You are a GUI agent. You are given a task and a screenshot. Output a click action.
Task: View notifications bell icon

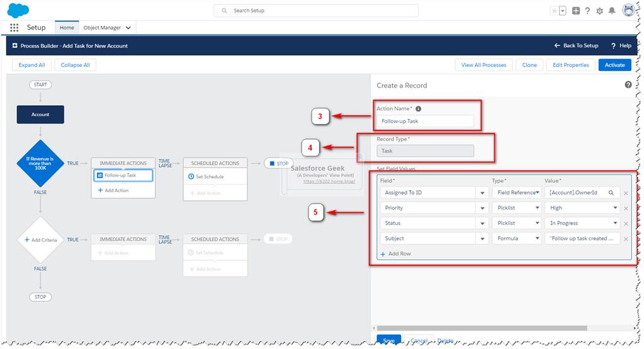click(x=612, y=11)
